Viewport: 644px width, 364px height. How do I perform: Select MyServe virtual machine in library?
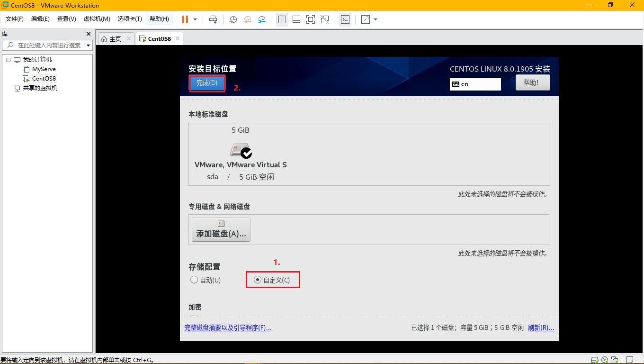[44, 69]
